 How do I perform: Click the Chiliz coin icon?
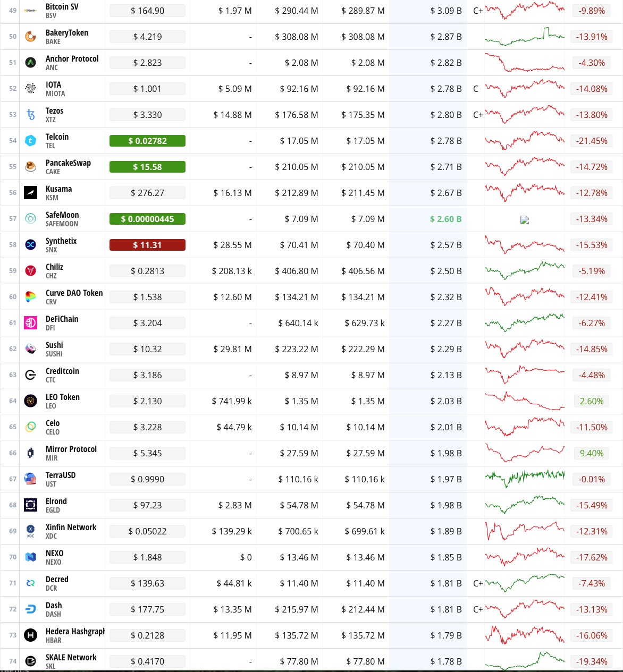pyautogui.click(x=31, y=271)
